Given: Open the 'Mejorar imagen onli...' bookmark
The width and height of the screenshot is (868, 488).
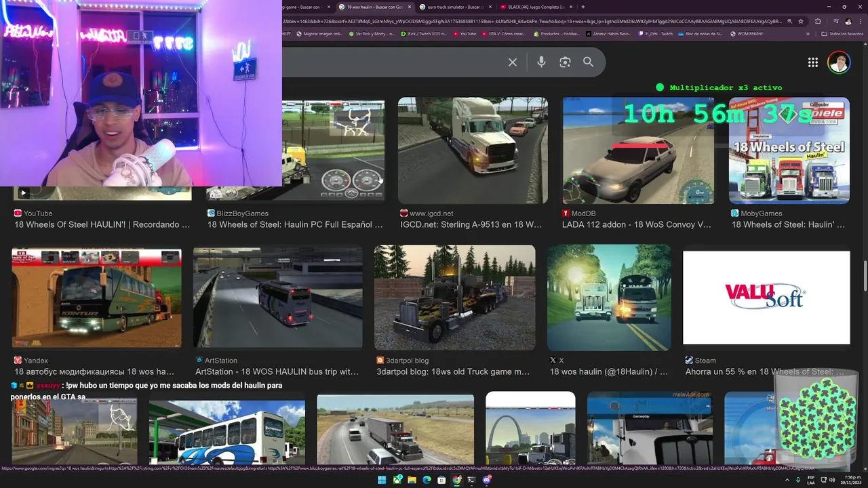Looking at the screenshot, I should [319, 34].
